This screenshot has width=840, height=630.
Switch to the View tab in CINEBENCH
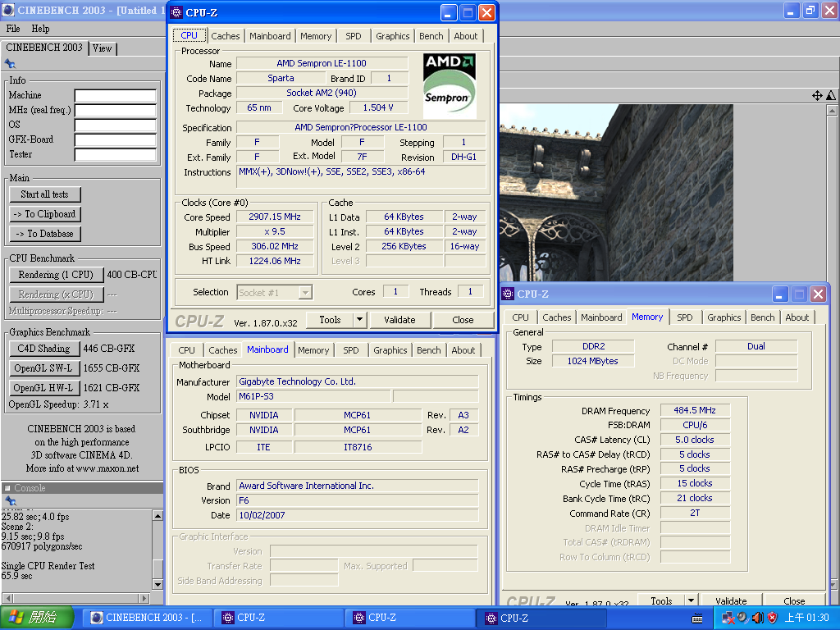(103, 48)
